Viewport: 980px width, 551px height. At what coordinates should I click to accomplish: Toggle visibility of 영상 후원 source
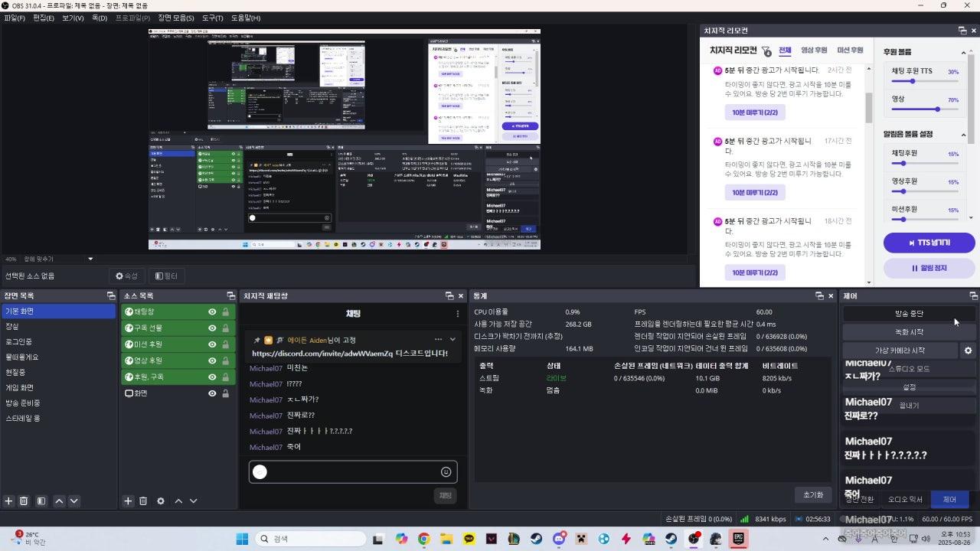[x=212, y=360]
